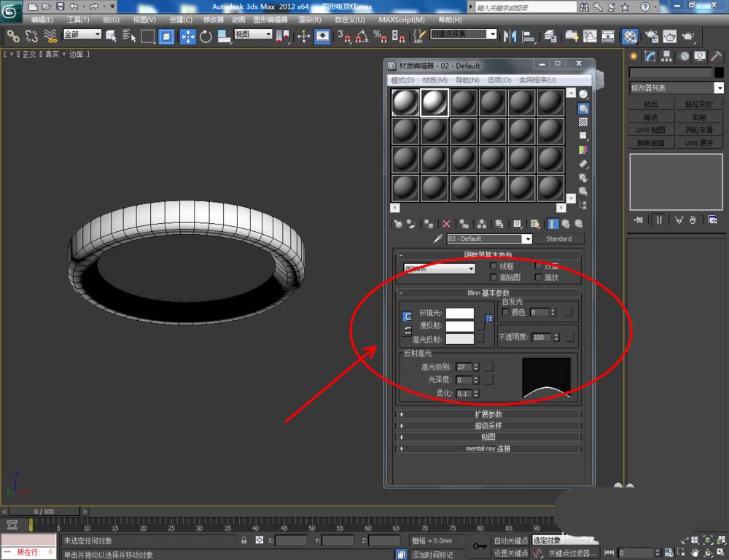This screenshot has width=729, height=560.
Task: Expand the mental ray 连接 rollout
Action: 488,448
